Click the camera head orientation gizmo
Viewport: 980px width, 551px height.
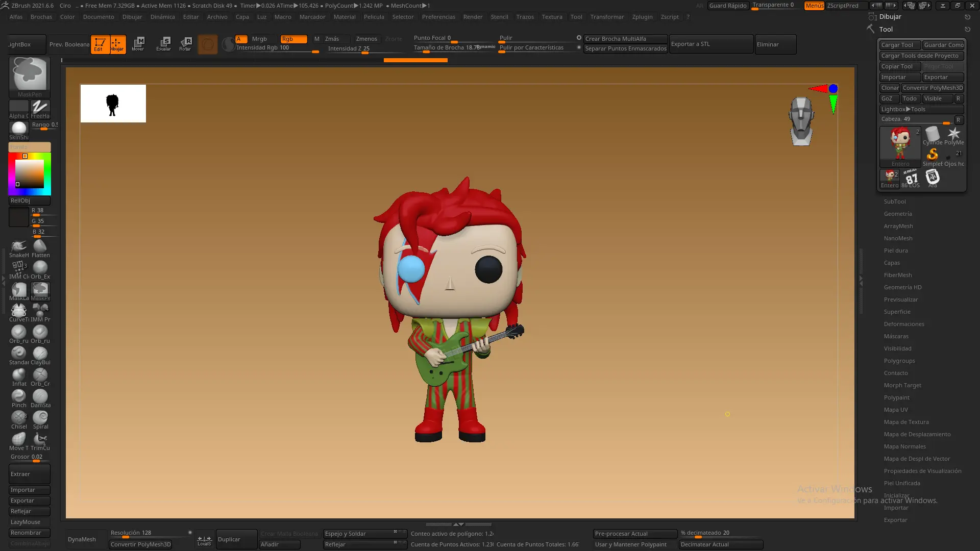tap(801, 121)
